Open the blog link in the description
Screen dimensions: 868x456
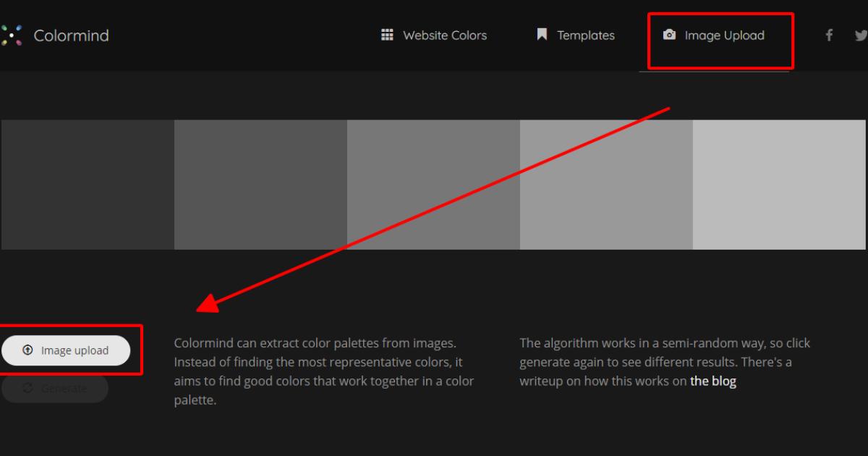click(x=713, y=381)
